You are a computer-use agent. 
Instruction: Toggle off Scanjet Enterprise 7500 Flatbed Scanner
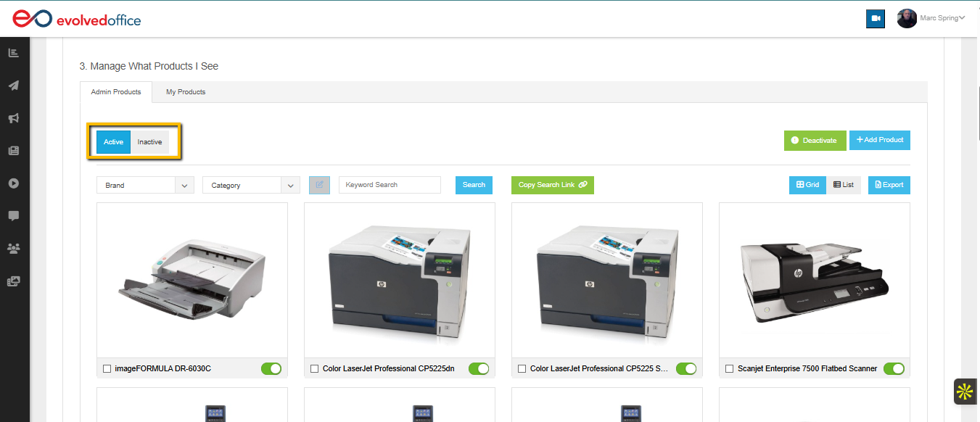tap(894, 369)
